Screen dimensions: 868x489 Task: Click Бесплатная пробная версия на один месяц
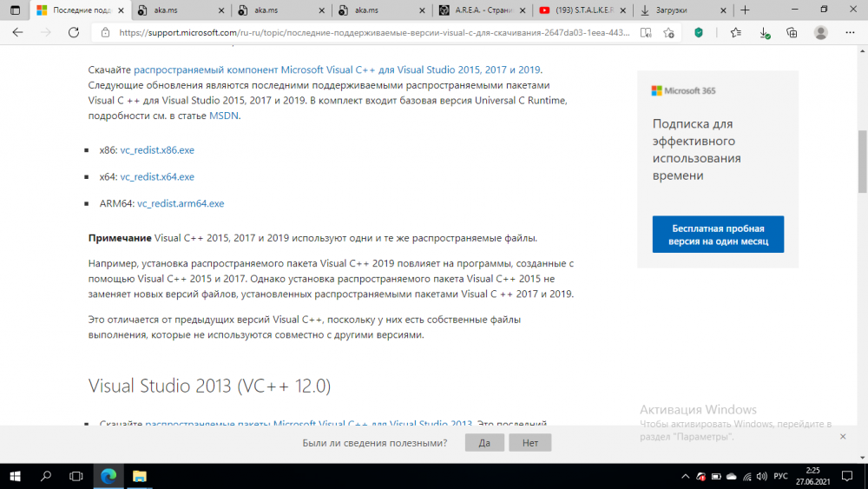[x=718, y=235]
